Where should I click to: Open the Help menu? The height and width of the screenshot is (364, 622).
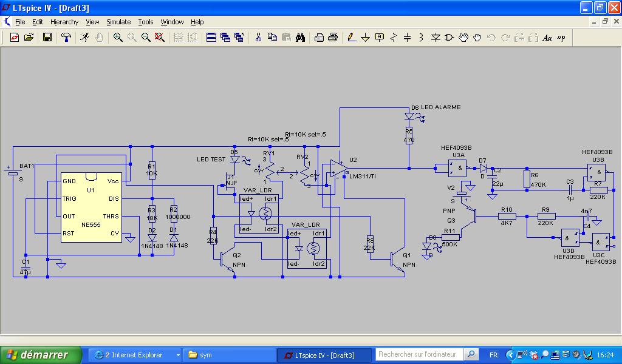pos(197,22)
